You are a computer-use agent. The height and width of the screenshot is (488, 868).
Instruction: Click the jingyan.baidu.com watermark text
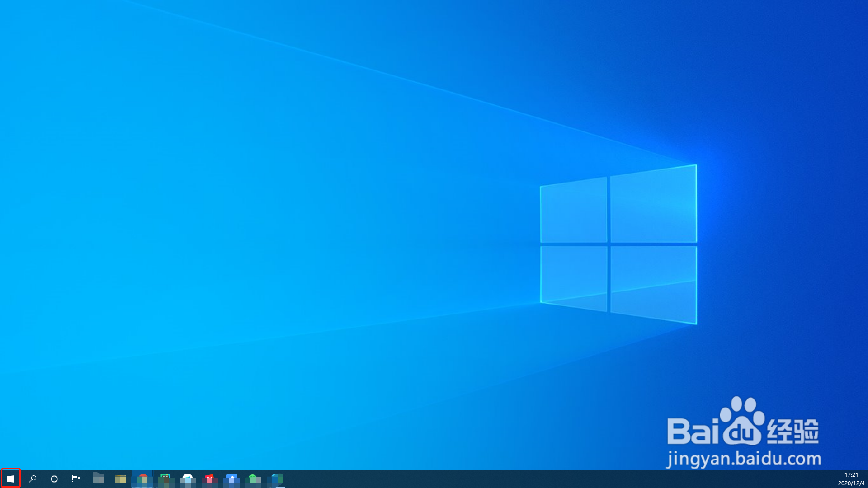point(744,459)
